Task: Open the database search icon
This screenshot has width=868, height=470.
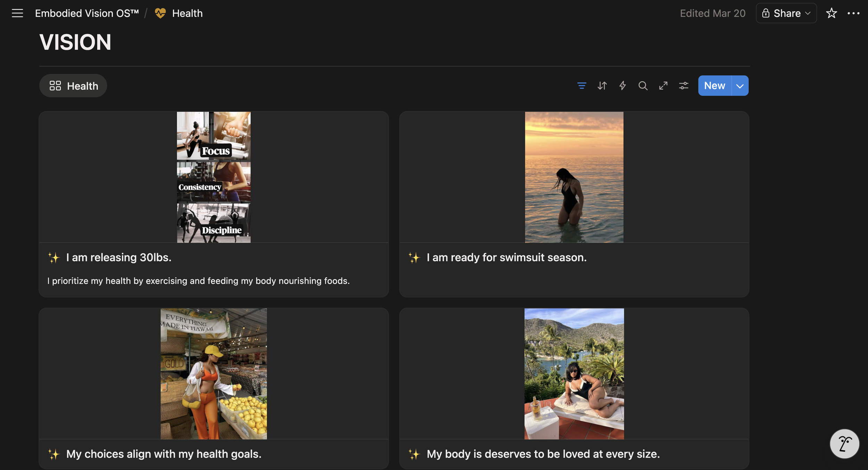Action: pos(643,85)
